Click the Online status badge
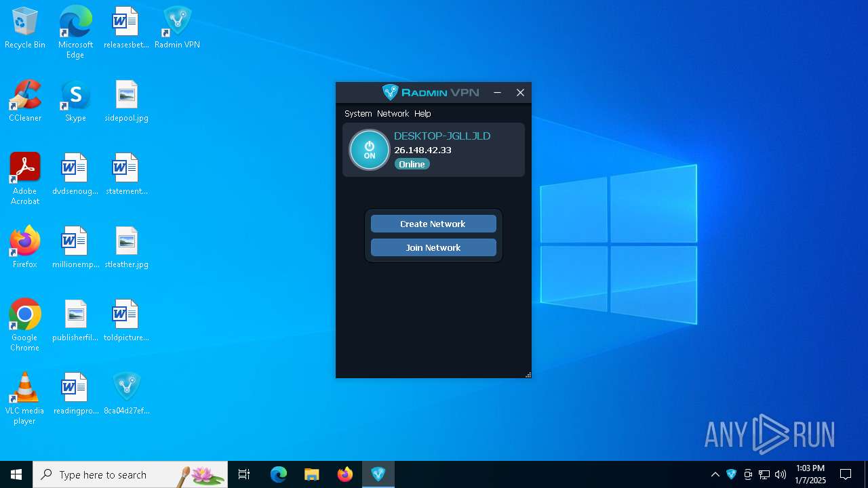868x488 pixels. [412, 164]
